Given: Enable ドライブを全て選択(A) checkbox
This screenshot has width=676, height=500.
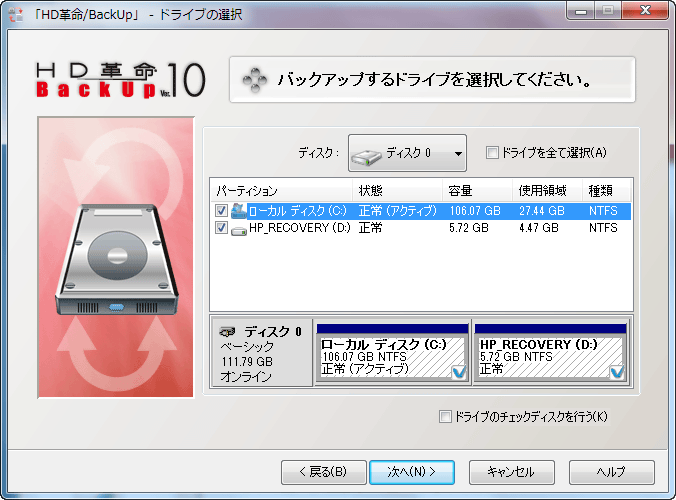Looking at the screenshot, I should coord(492,152).
